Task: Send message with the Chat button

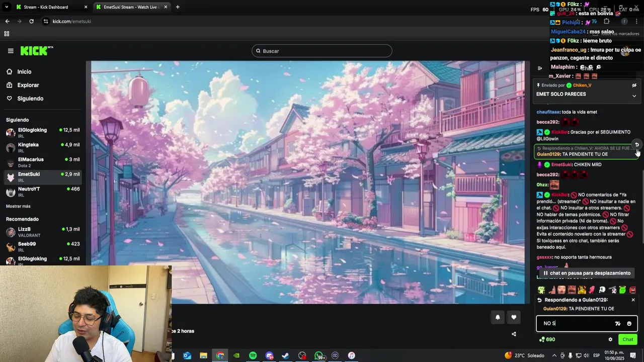Action: pos(628,339)
